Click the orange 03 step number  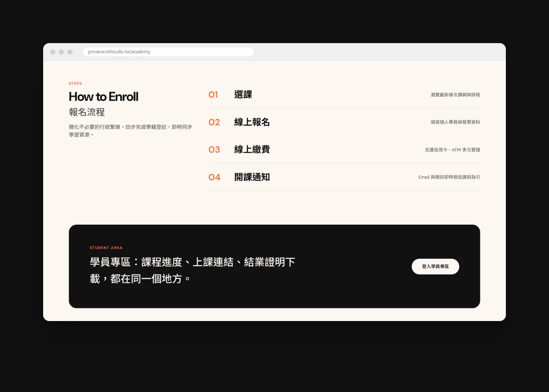(214, 150)
